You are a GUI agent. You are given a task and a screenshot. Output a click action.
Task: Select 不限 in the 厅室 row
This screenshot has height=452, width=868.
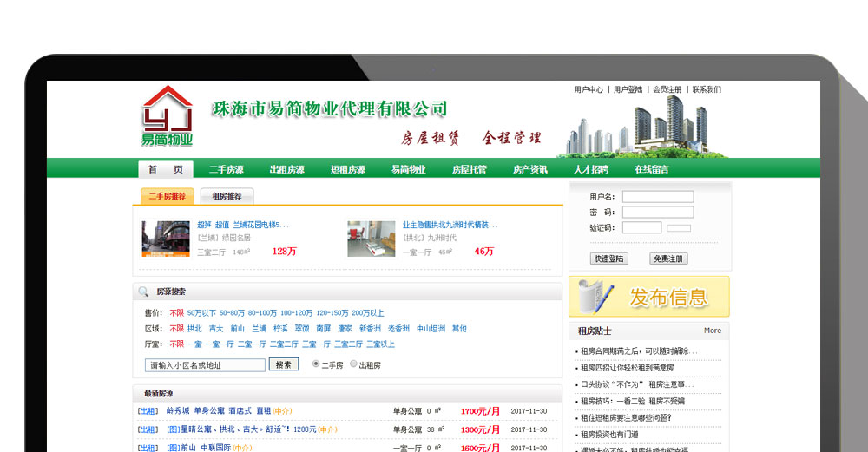click(176, 344)
